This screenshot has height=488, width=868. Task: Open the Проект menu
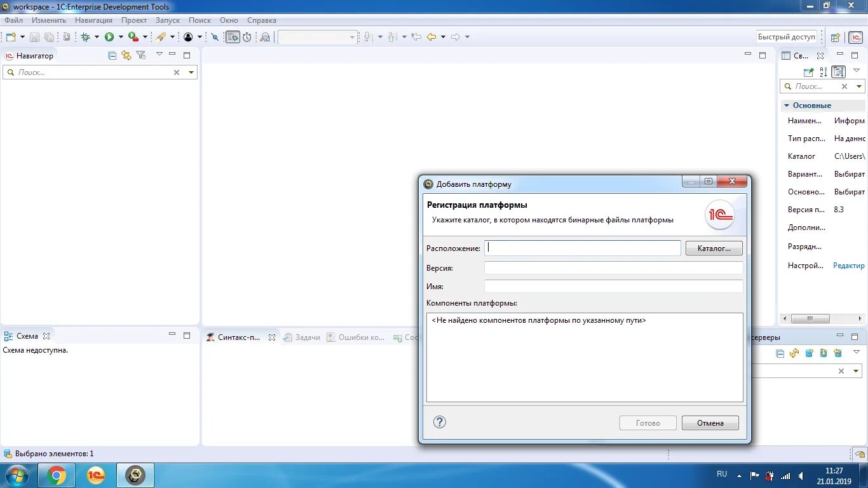134,20
